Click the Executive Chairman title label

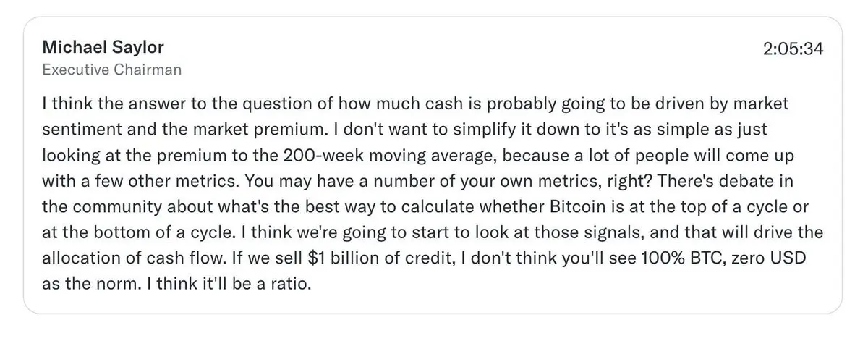tap(111, 70)
